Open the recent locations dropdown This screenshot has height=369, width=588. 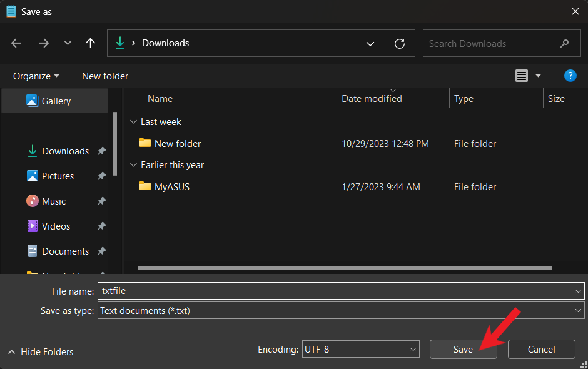pos(68,43)
